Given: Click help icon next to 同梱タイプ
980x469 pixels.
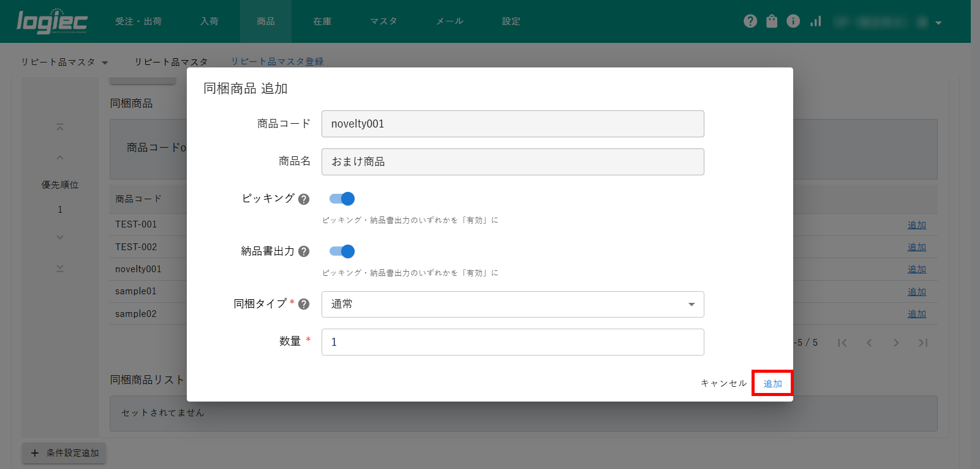Looking at the screenshot, I should 304,304.
